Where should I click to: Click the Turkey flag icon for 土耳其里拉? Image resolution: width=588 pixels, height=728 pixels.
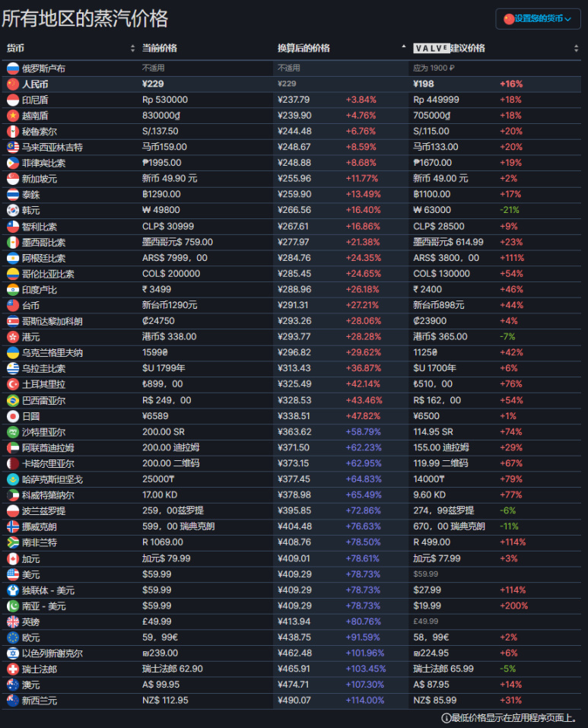click(x=13, y=384)
